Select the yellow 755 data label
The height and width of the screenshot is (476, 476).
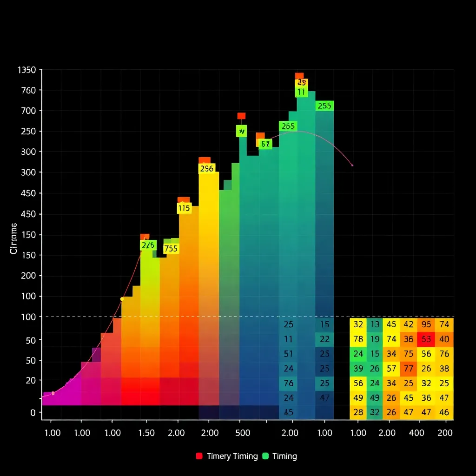[171, 249]
